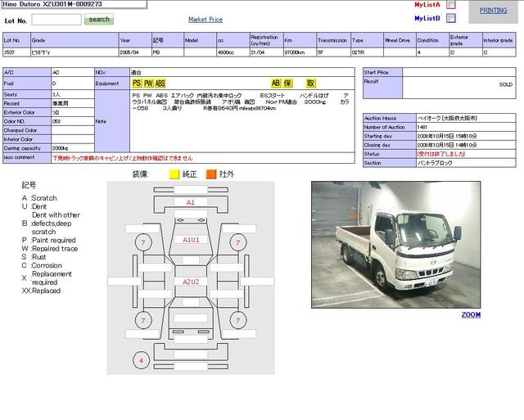Check the MyListA checkbox
Viewport: 524px width, 420px height.
pos(450,5)
